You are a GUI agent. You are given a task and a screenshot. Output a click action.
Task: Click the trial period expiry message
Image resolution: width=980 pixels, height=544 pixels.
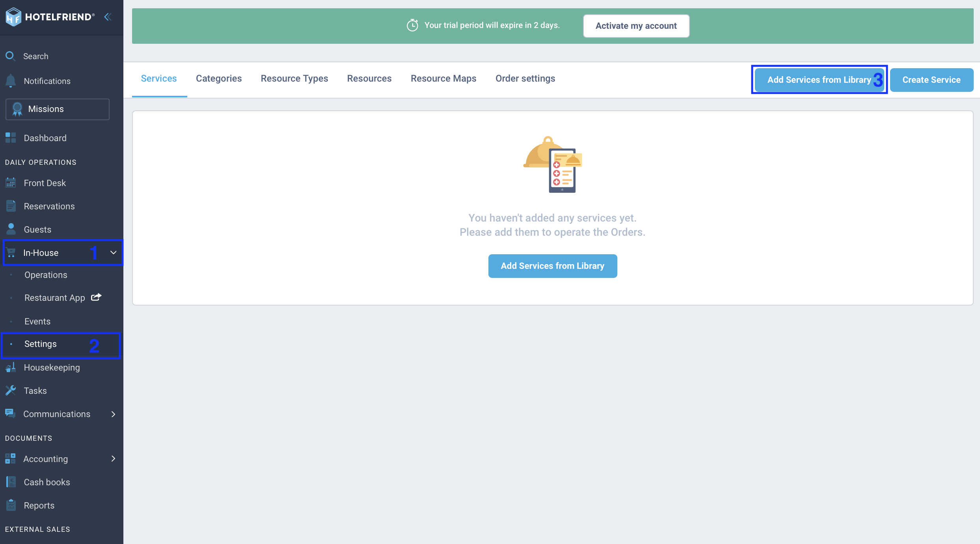(x=492, y=25)
